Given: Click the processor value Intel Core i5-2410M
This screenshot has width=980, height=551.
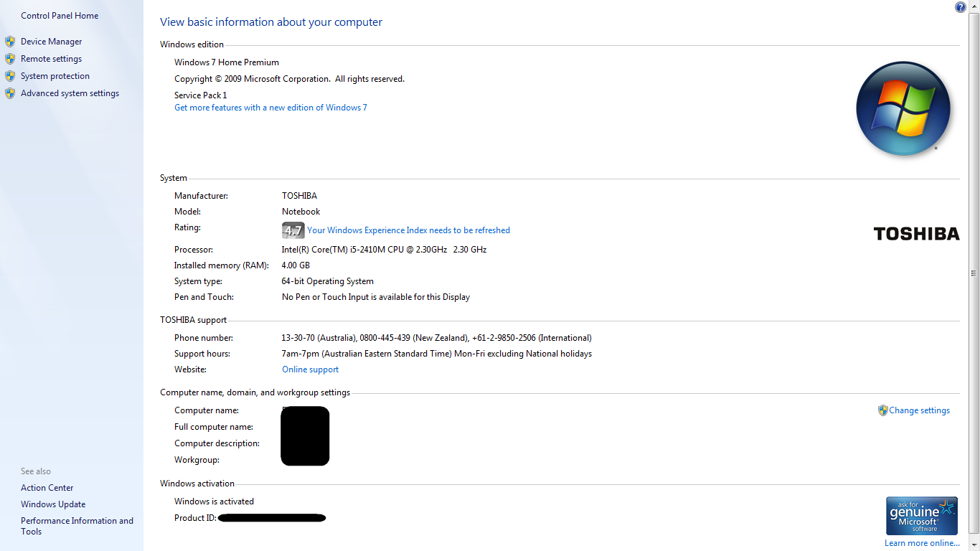Looking at the screenshot, I should click(x=384, y=250).
